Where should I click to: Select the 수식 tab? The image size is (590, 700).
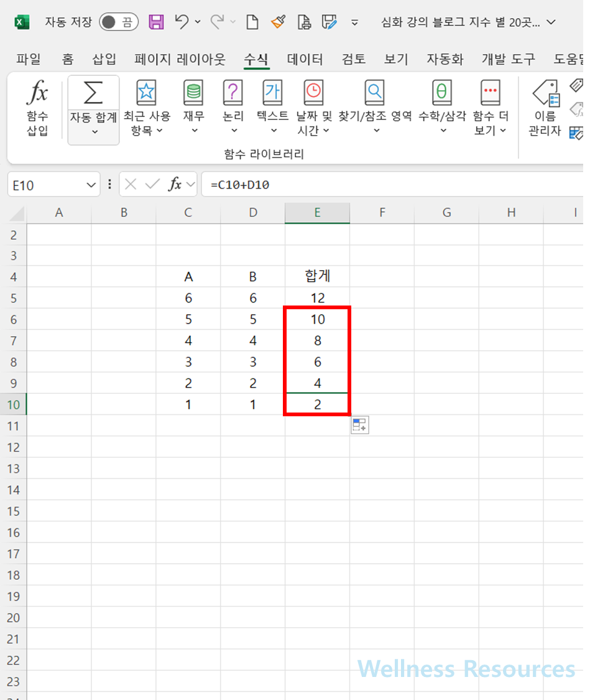click(x=256, y=59)
